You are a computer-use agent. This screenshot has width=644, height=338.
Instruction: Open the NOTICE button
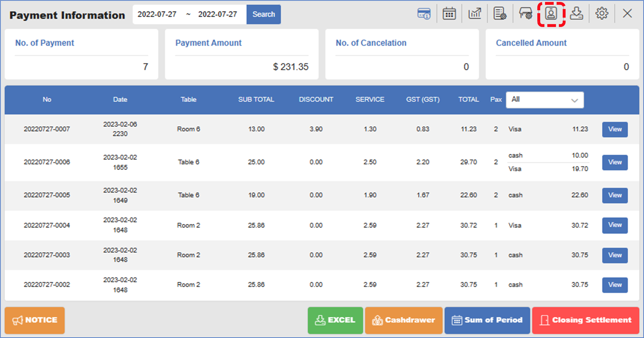tap(34, 320)
